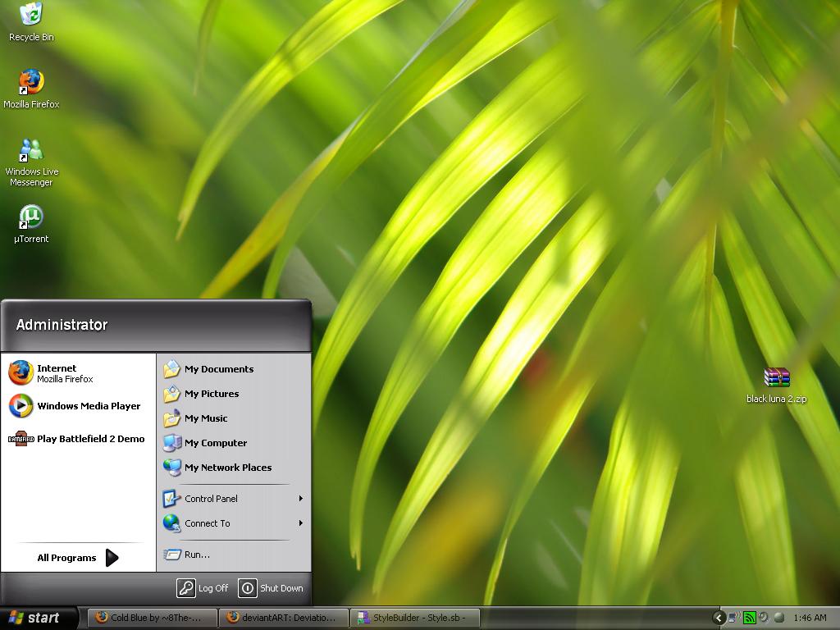Open My Documents in Start menu

click(x=234, y=369)
